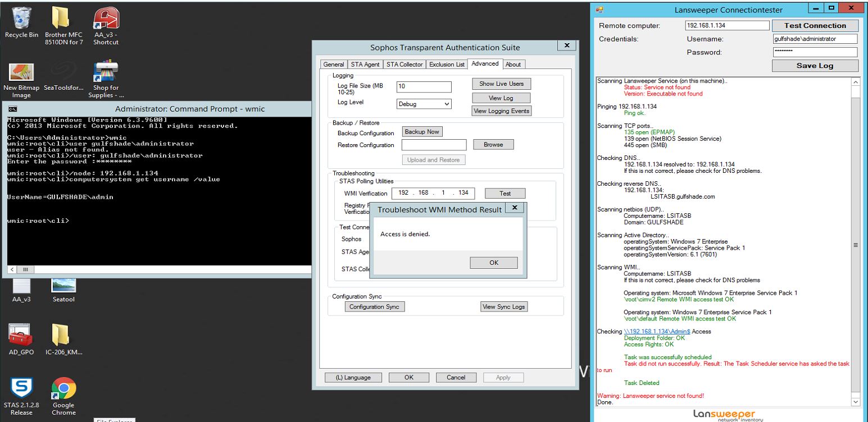This screenshot has width=868, height=422.
Task: Open the AD_GPO toolbox icon
Action: click(21, 340)
